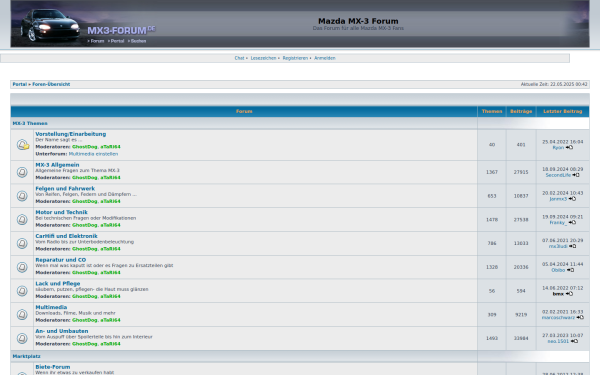
Task: Open user profile mx3ludi
Action: [558, 246]
